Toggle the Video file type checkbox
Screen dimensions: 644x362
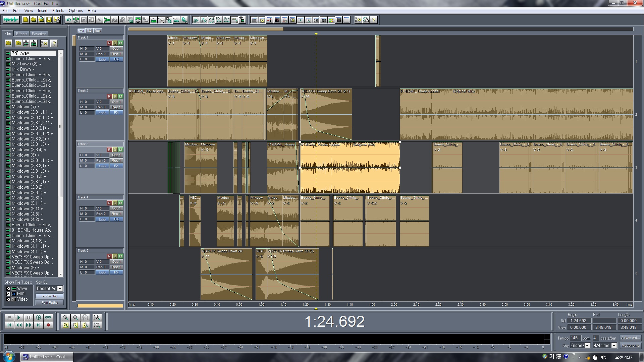click(x=8, y=299)
